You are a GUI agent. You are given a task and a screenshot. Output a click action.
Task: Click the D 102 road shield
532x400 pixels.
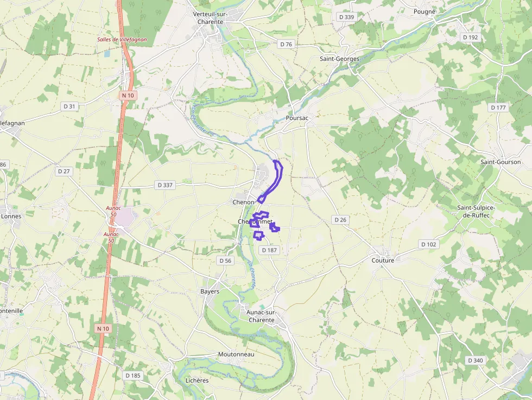click(x=428, y=244)
